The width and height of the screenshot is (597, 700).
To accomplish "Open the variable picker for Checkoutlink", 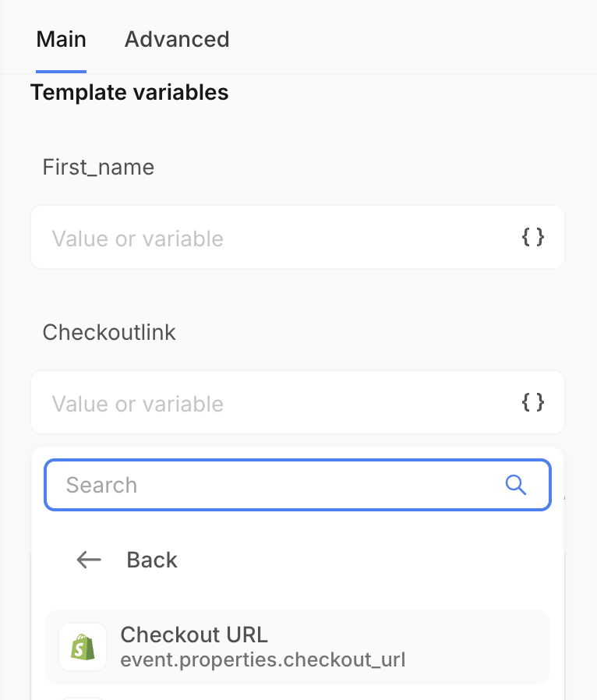I will pyautogui.click(x=533, y=403).
